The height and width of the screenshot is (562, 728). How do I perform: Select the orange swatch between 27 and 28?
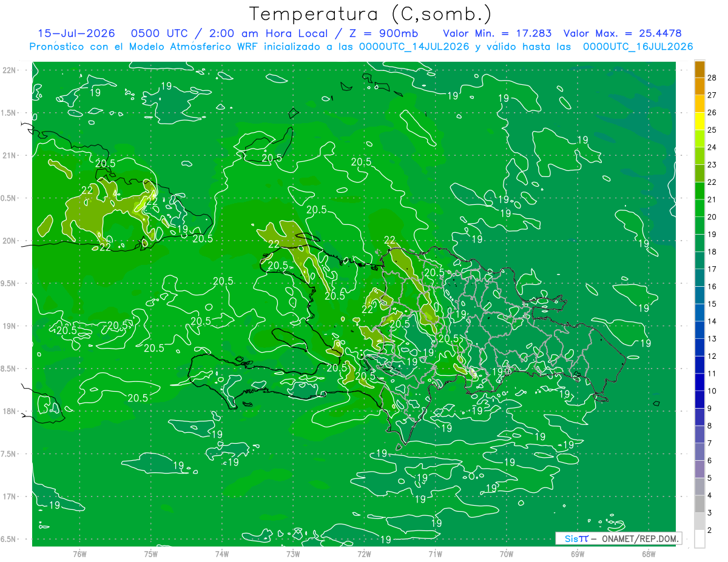pos(699,87)
